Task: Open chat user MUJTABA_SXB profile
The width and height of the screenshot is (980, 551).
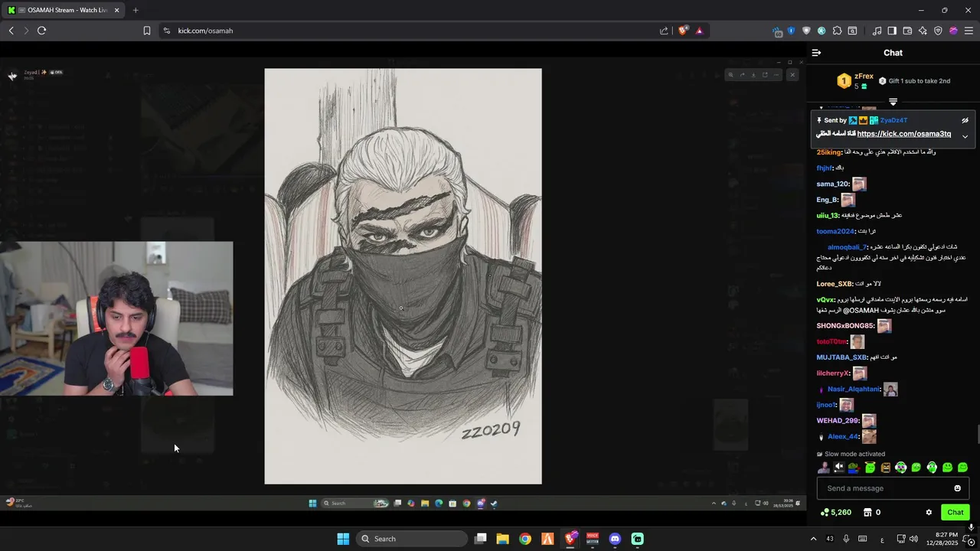Action: (841, 357)
